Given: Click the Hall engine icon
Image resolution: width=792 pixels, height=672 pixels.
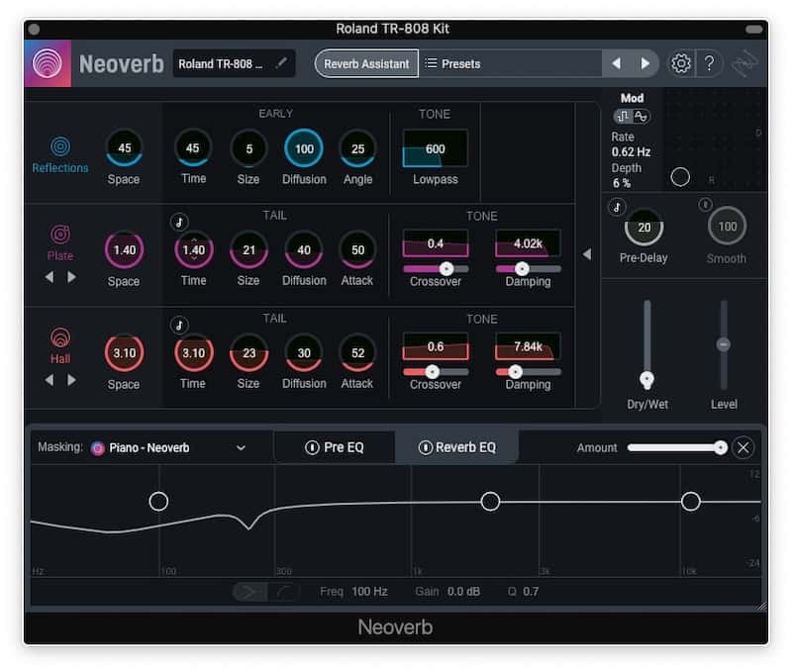Looking at the screenshot, I should (60, 337).
